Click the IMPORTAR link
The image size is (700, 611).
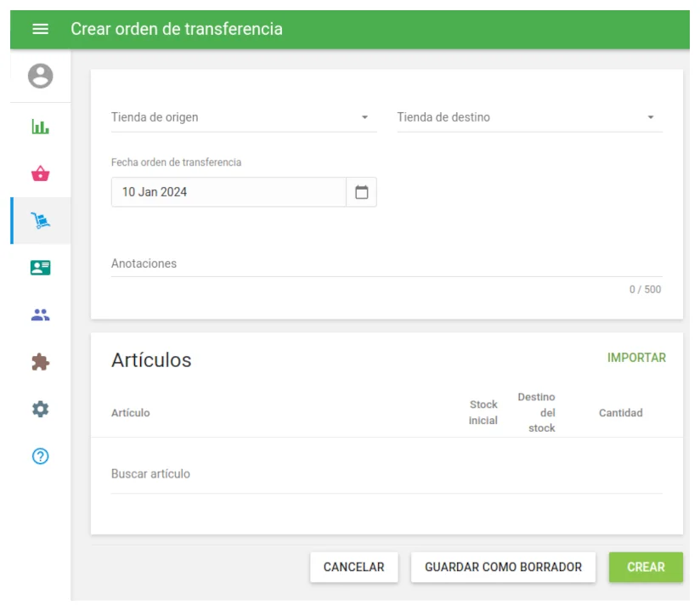pos(636,358)
